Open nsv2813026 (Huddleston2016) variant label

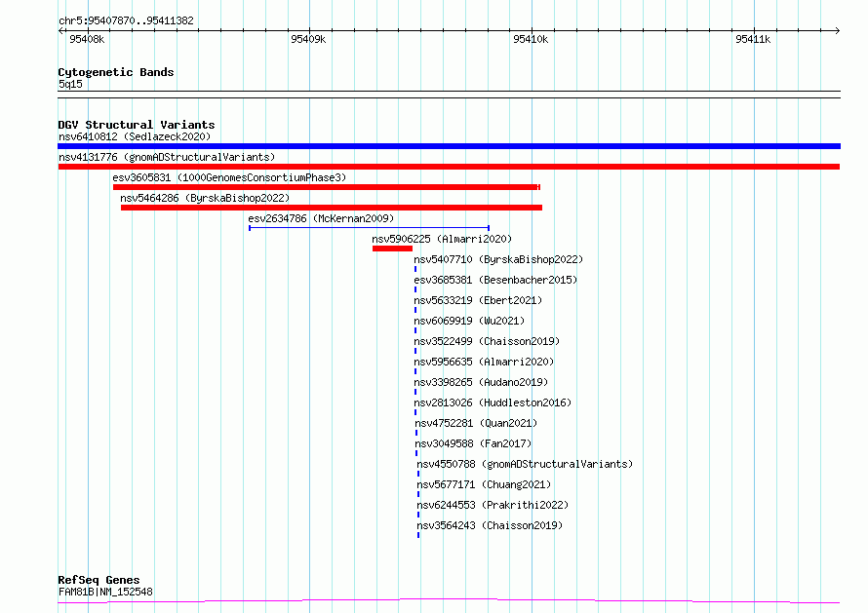(493, 402)
